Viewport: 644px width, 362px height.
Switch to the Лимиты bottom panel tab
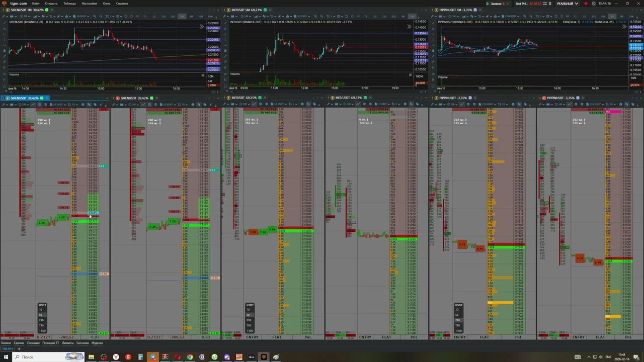click(x=67, y=343)
